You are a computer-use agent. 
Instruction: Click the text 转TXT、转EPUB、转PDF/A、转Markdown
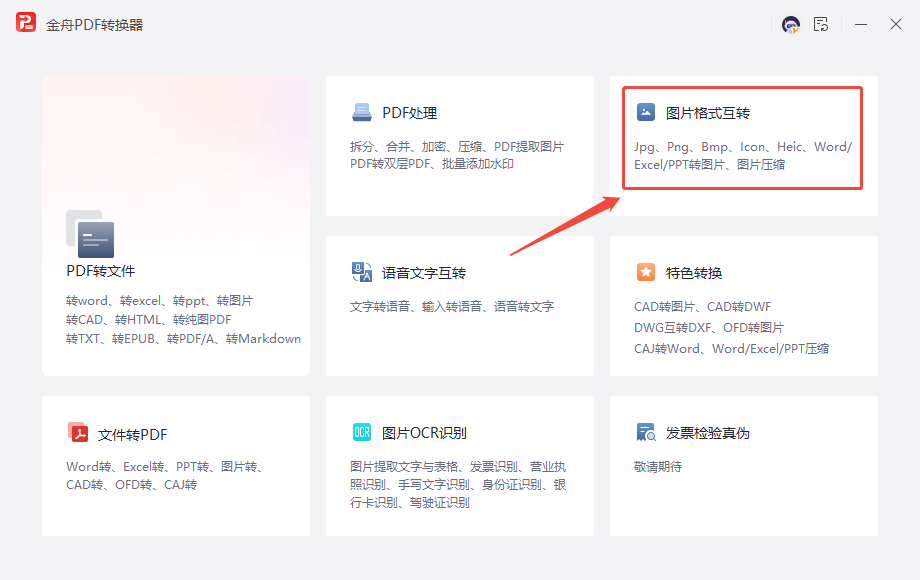[x=183, y=339]
